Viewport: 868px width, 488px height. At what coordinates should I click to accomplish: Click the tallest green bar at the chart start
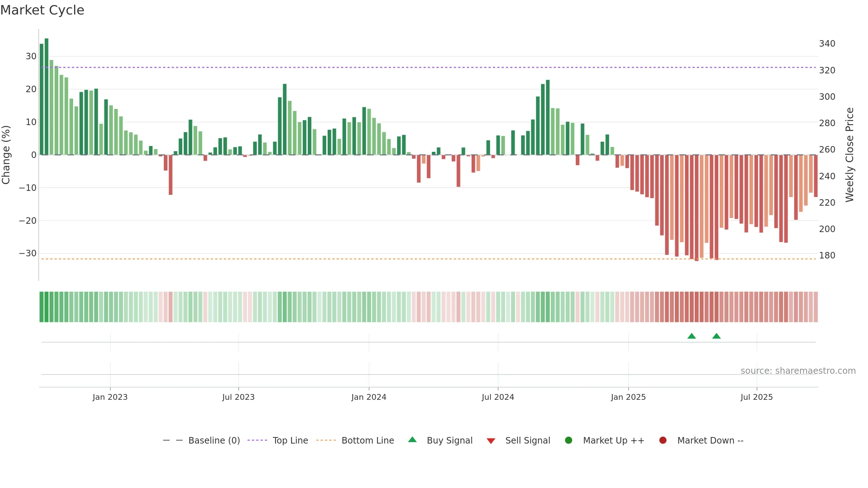click(x=46, y=97)
